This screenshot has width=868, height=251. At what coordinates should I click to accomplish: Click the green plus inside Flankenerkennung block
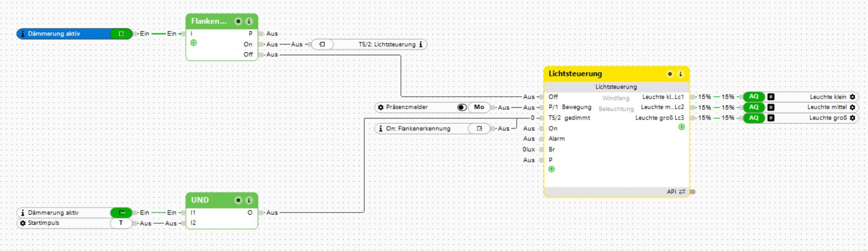(193, 43)
